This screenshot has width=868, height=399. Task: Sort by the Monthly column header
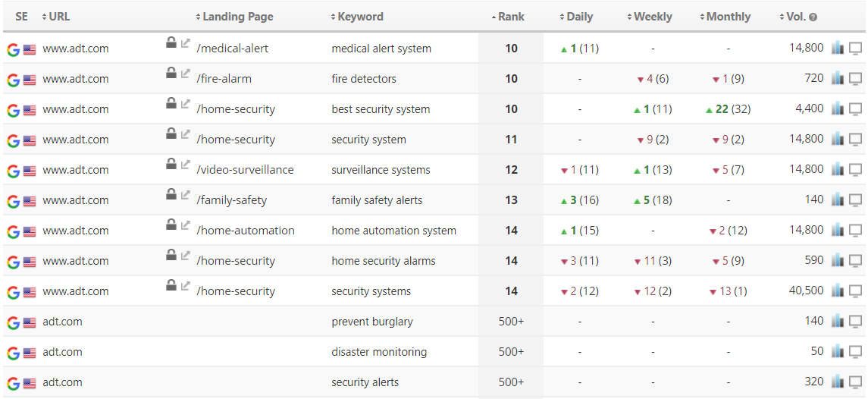728,17
